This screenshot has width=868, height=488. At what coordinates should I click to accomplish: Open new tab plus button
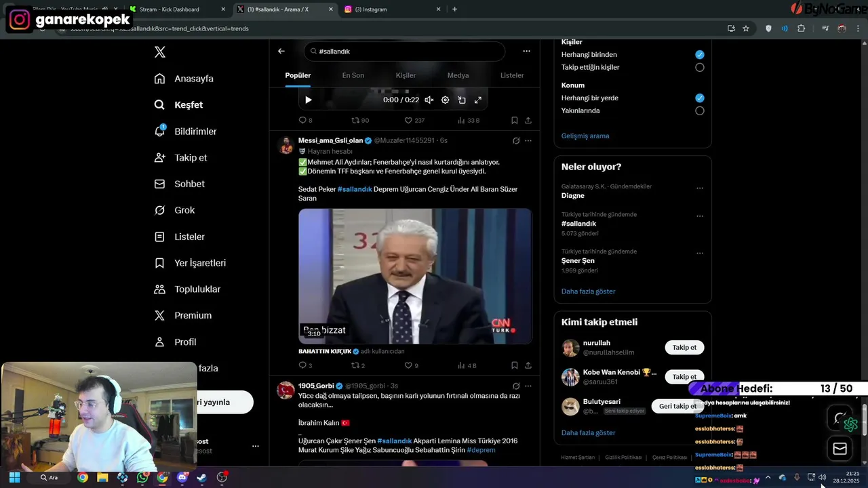tap(454, 9)
